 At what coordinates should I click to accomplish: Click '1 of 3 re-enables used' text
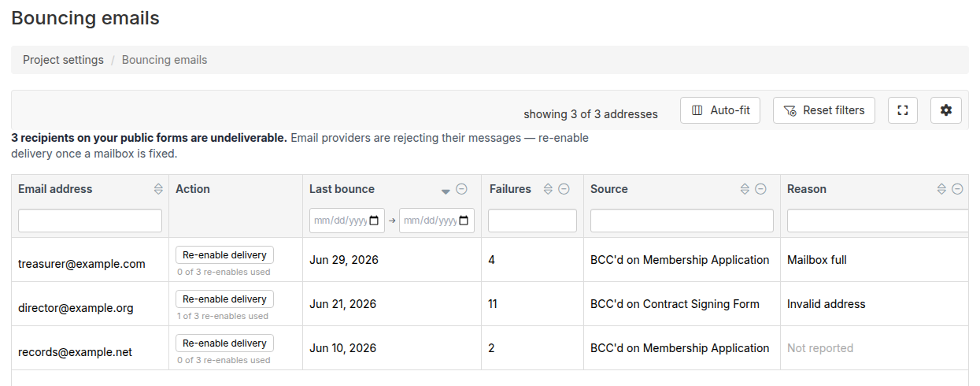tap(224, 316)
